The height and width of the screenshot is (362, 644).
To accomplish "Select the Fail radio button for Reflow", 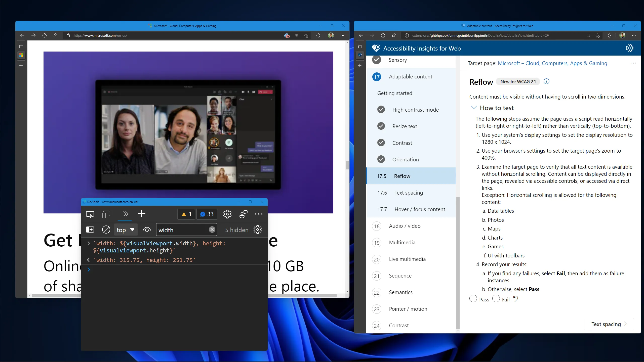I will point(496,299).
